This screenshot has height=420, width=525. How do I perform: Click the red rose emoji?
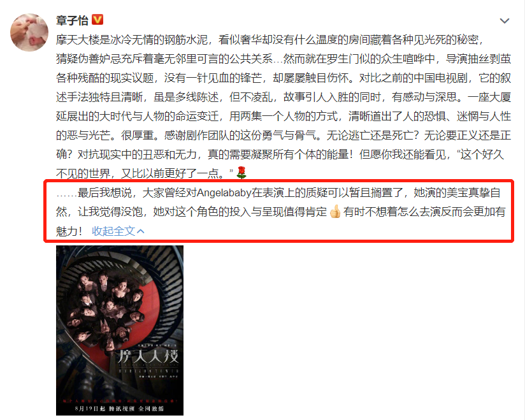click(x=241, y=173)
